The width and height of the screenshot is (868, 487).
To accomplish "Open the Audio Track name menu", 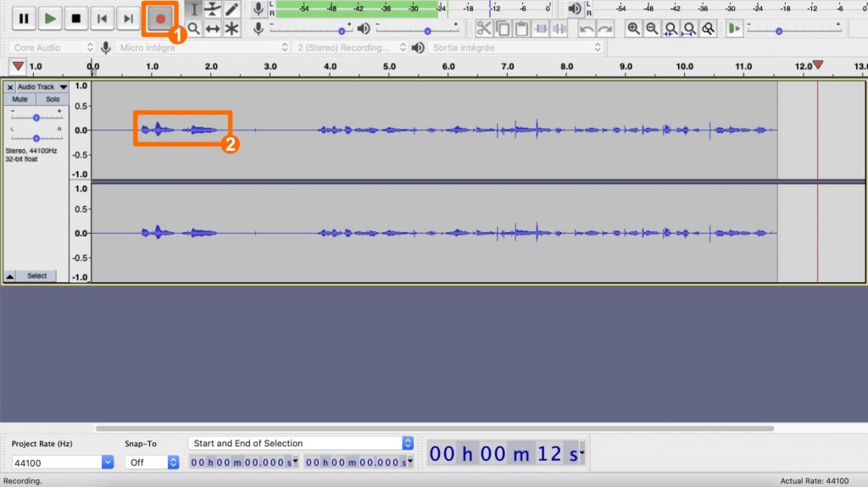I will pyautogui.click(x=42, y=86).
